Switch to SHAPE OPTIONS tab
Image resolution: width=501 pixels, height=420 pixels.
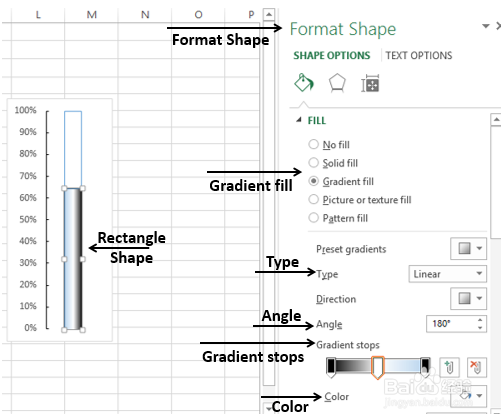point(332,55)
